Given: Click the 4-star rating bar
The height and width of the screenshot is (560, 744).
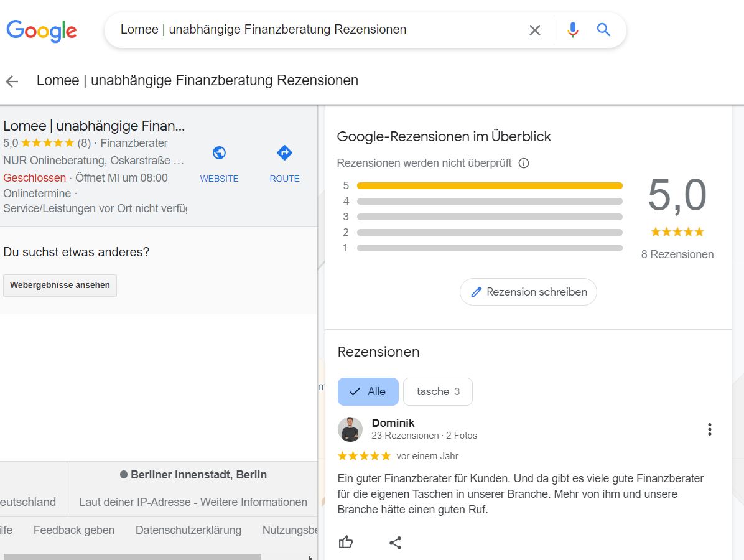Looking at the screenshot, I should [490, 201].
